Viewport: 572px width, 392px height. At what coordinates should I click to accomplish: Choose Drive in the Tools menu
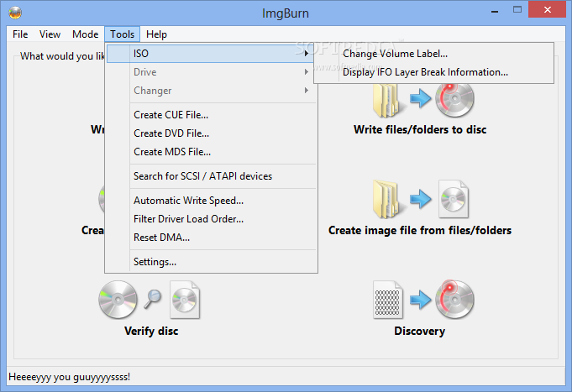(x=212, y=72)
